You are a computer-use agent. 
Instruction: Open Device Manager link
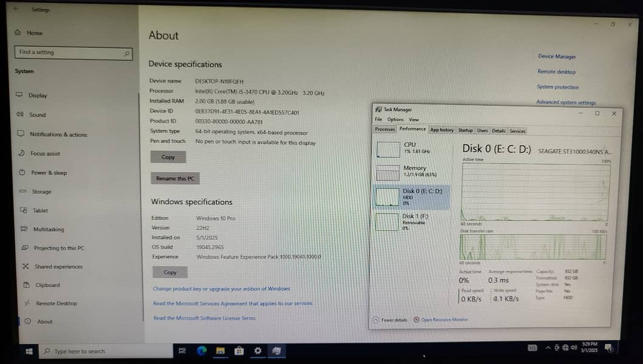tap(557, 57)
